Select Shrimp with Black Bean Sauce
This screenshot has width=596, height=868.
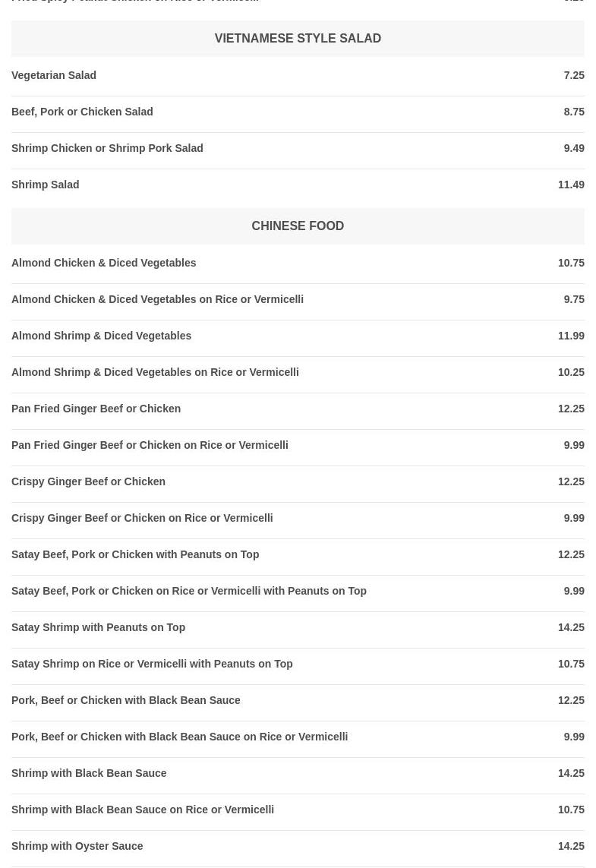89,773
